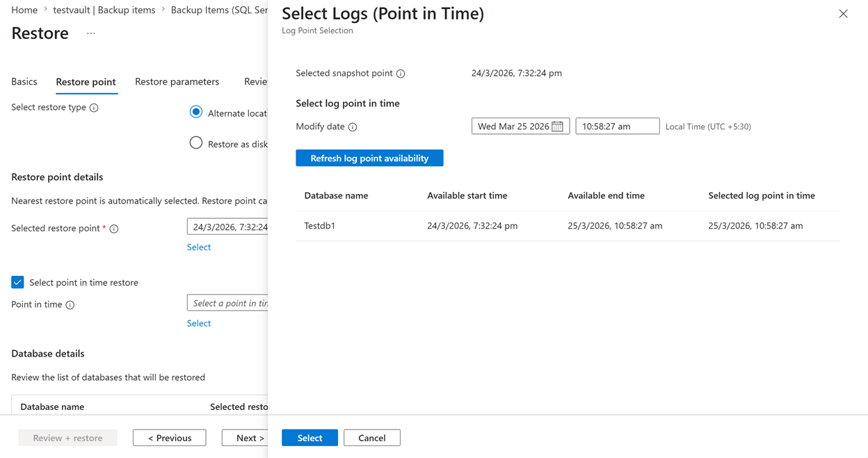The image size is (868, 458).
Task: Click the 10:58:27 am time field
Action: pyautogui.click(x=618, y=126)
